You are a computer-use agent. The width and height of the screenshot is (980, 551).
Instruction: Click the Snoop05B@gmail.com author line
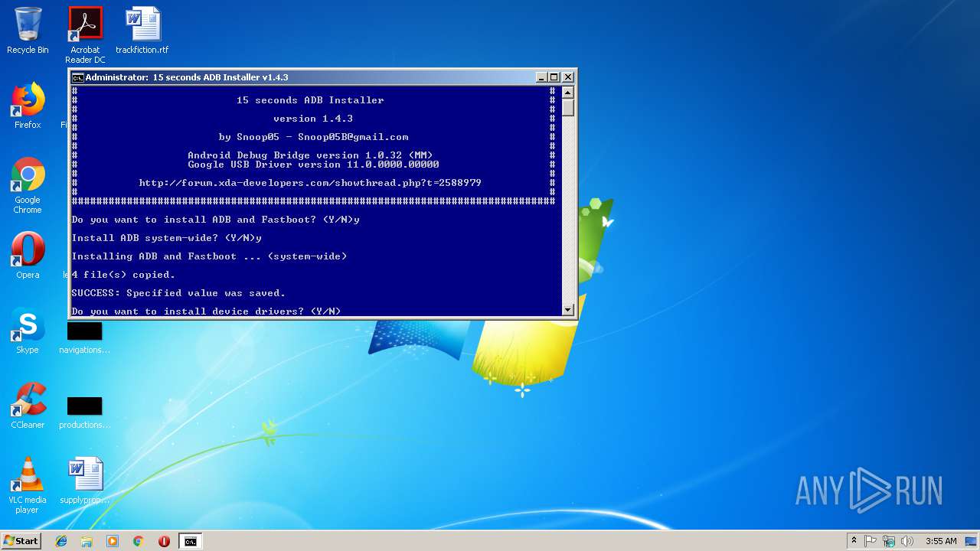[x=313, y=137]
